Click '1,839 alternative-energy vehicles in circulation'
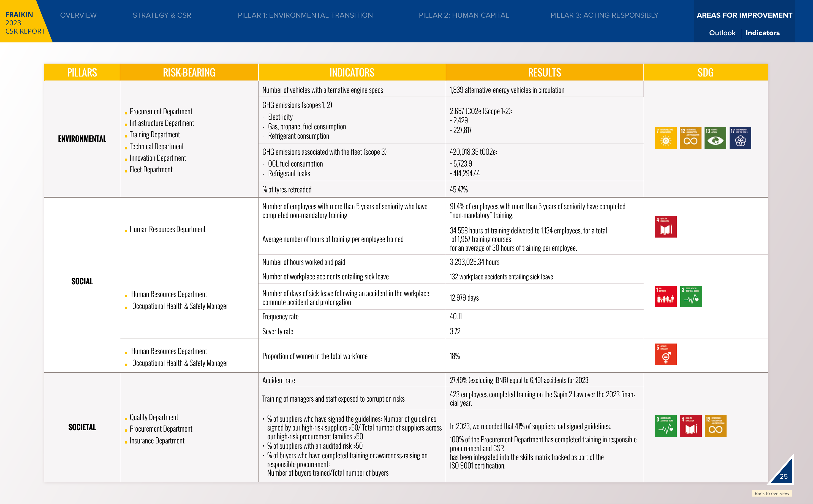 pyautogui.click(x=507, y=90)
